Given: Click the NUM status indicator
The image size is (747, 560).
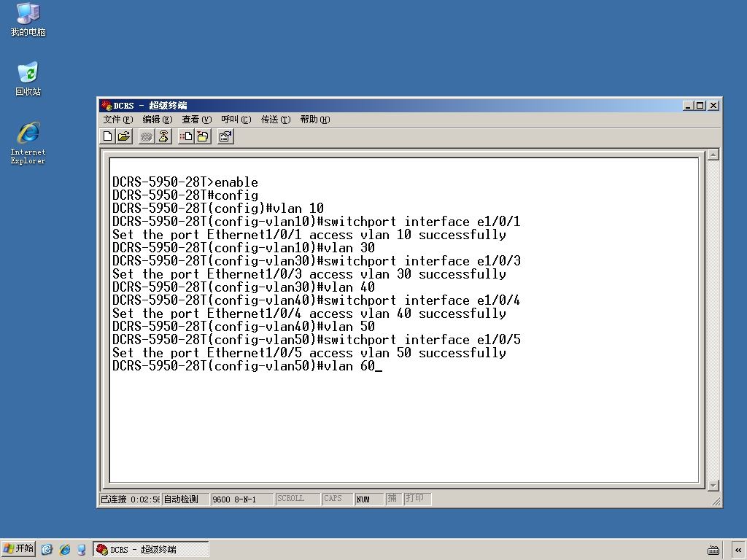Looking at the screenshot, I should [x=369, y=499].
